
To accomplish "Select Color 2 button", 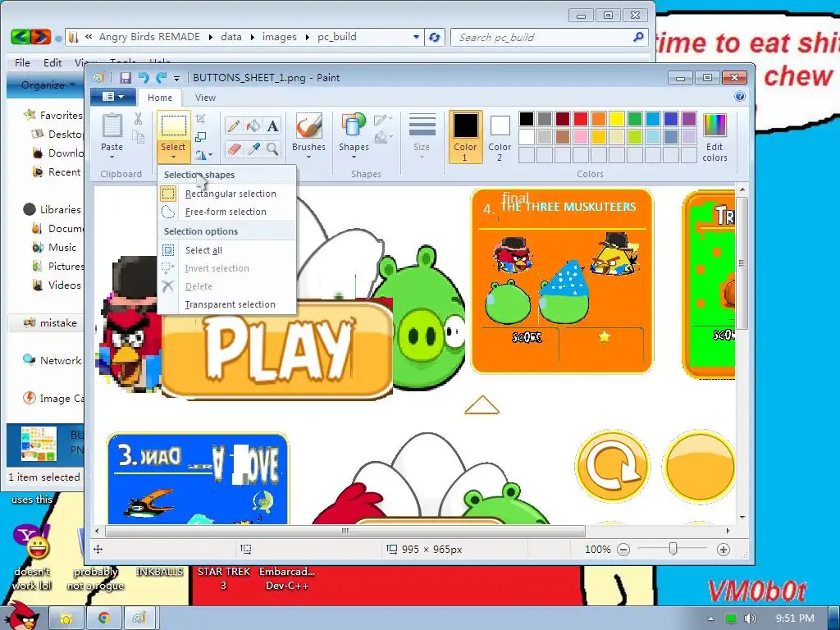I will tap(500, 137).
